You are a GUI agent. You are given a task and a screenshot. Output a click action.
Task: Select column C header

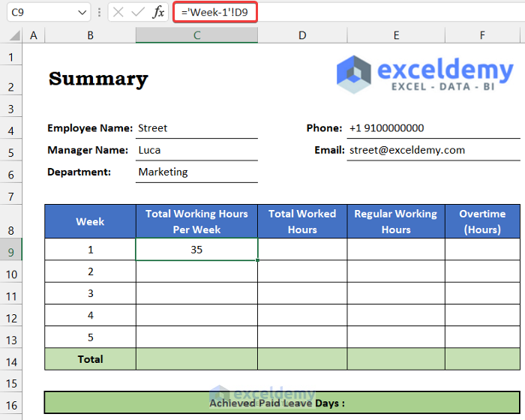(x=196, y=35)
